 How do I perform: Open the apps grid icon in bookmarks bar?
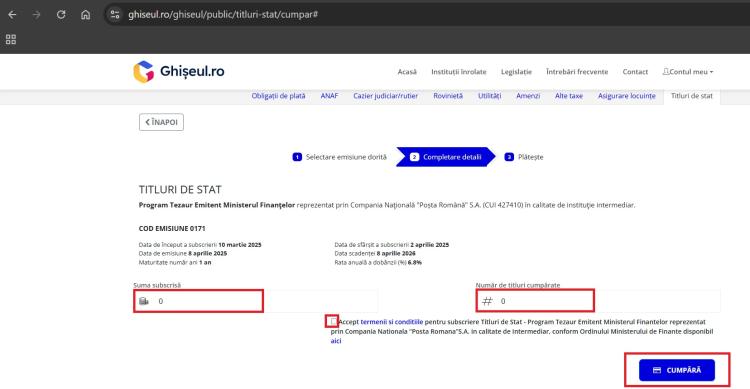(11, 39)
